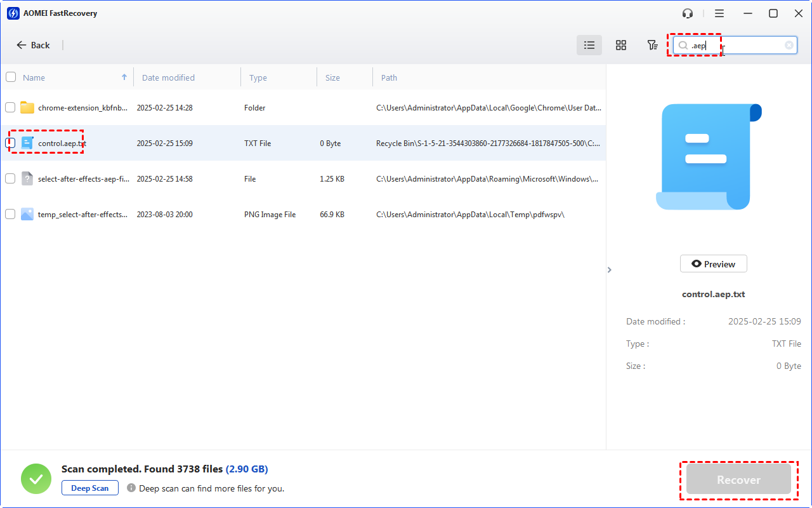This screenshot has height=508, width=812.
Task: Check the control.aep.txt checkbox
Action: 10,143
